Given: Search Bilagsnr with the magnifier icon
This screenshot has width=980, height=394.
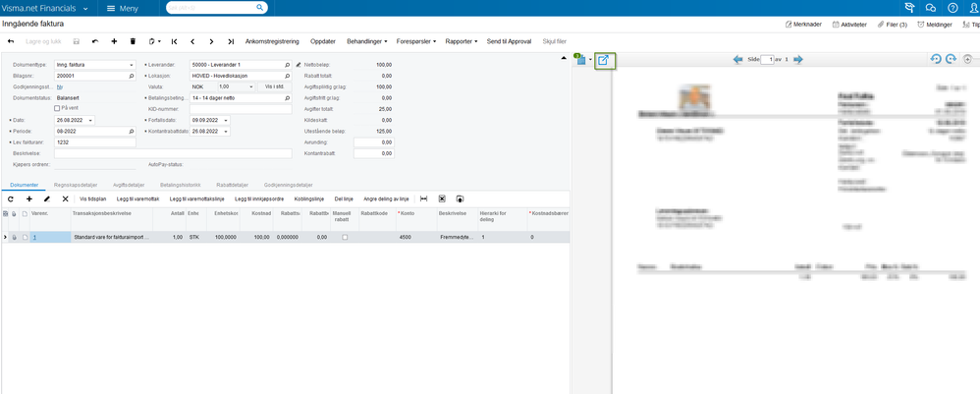Looking at the screenshot, I should 132,76.
